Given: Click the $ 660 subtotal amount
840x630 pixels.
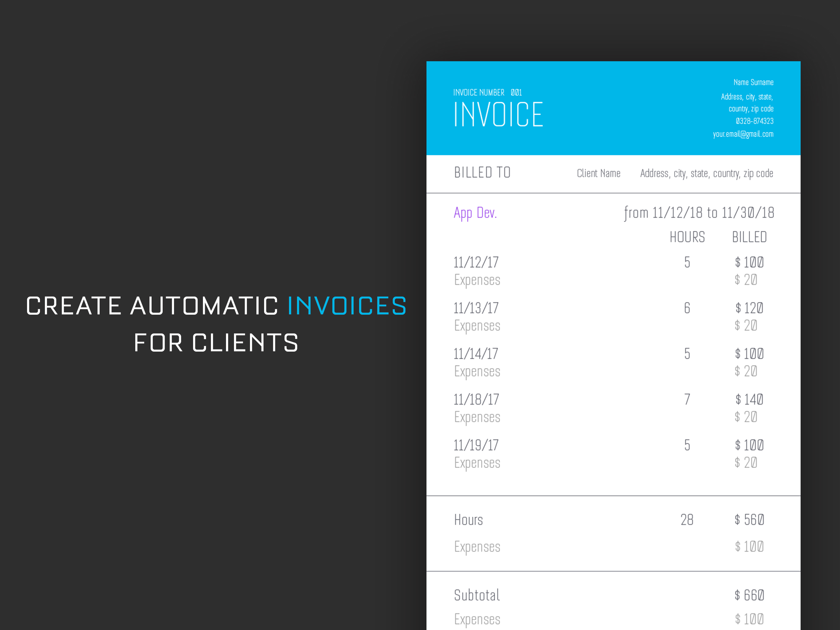Looking at the screenshot, I should [749, 595].
